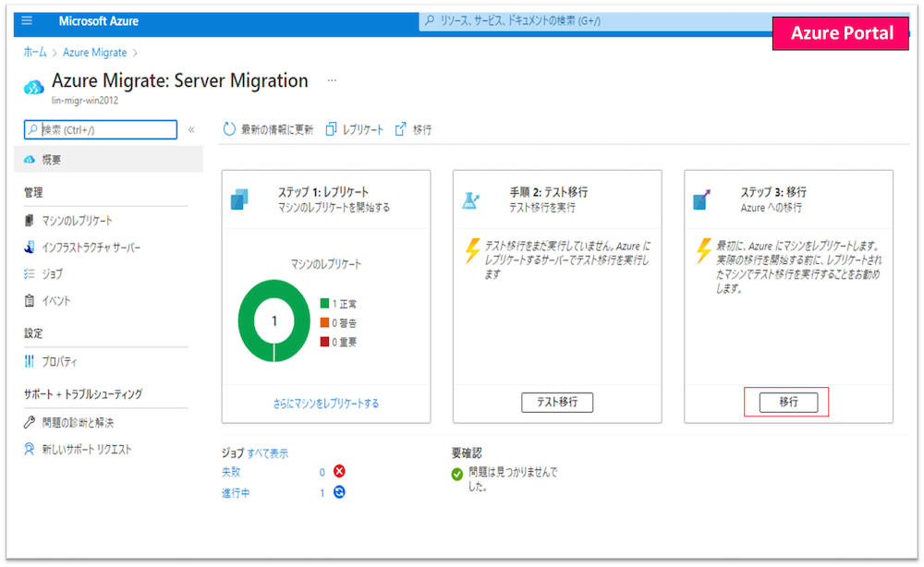Click the ステップ 3: 移行 card icon
The height and width of the screenshot is (567, 924).
pyautogui.click(x=702, y=199)
